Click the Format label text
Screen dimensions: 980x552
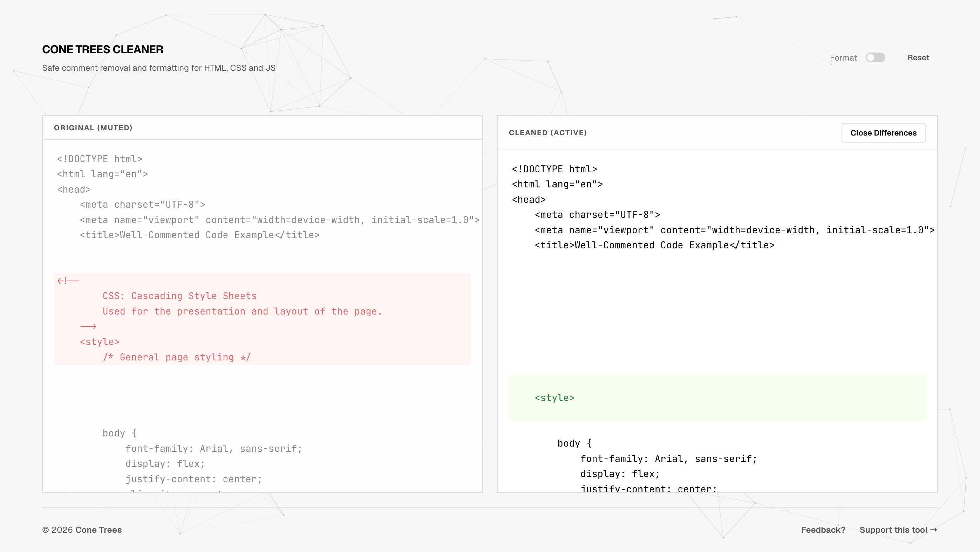(844, 57)
